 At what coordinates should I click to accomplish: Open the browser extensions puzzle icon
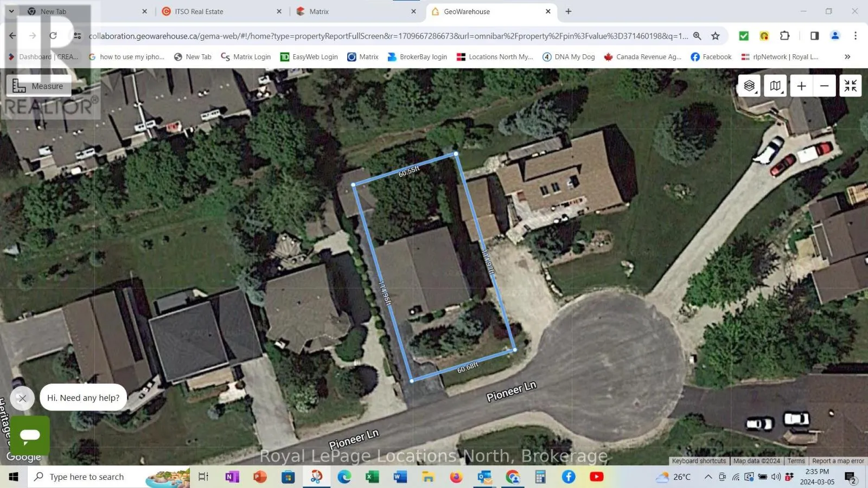click(784, 36)
